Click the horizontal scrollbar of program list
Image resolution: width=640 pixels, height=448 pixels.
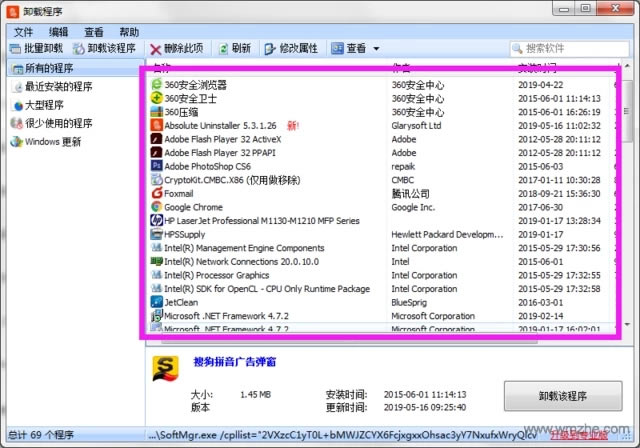(x=349, y=342)
